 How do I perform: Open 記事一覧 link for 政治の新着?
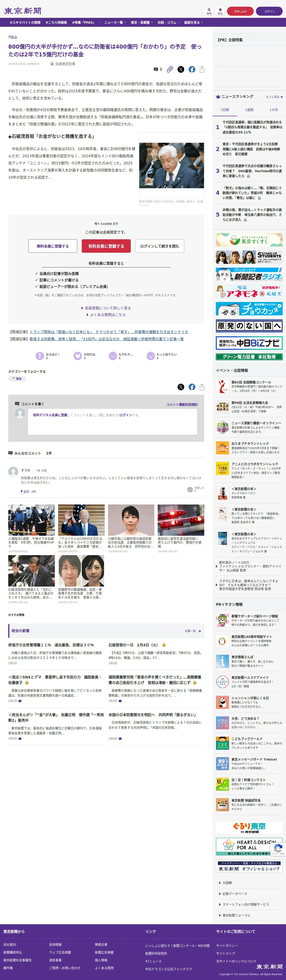pyautogui.click(x=193, y=631)
